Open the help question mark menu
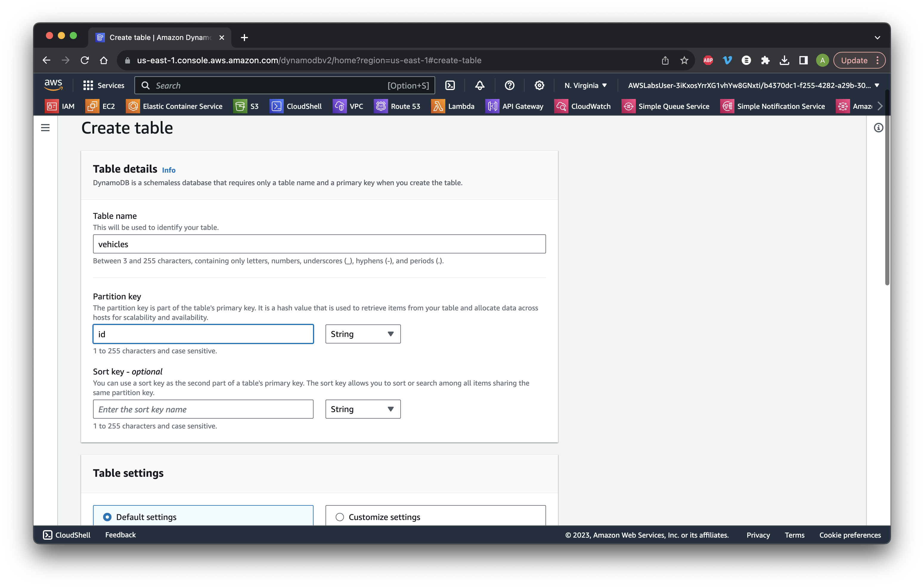924x588 pixels. [x=510, y=85]
